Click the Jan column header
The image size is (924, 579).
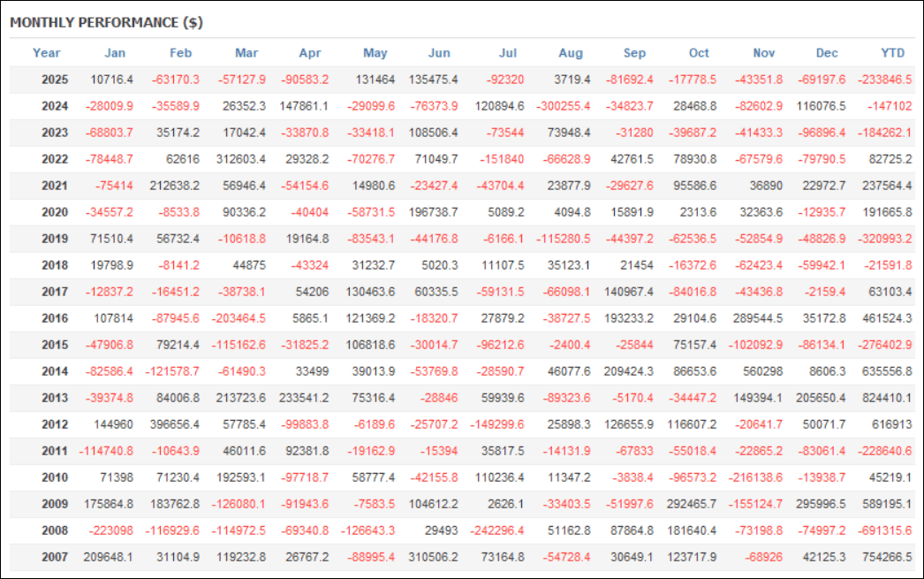point(114,53)
